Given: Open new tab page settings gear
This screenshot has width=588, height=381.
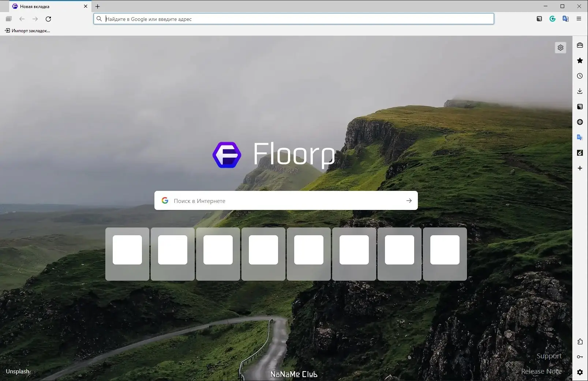Looking at the screenshot, I should [x=561, y=48].
